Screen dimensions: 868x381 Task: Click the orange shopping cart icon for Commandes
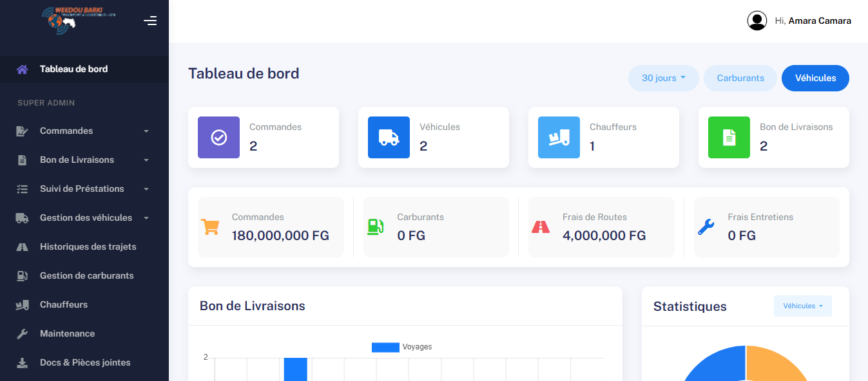point(211,227)
